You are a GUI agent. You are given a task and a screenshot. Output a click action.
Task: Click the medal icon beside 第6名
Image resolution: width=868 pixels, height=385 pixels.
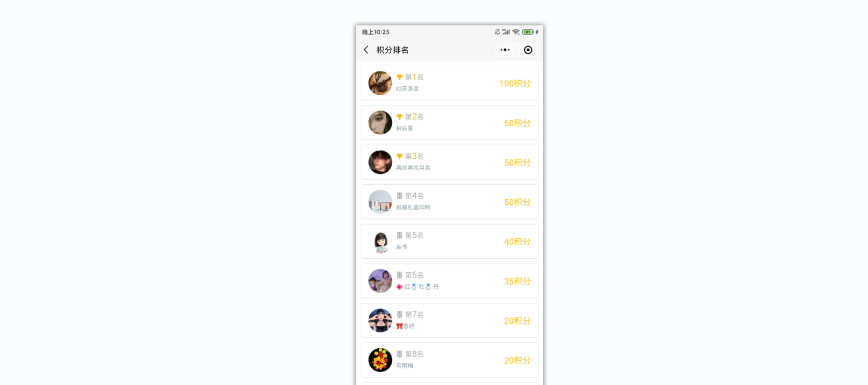(399, 275)
